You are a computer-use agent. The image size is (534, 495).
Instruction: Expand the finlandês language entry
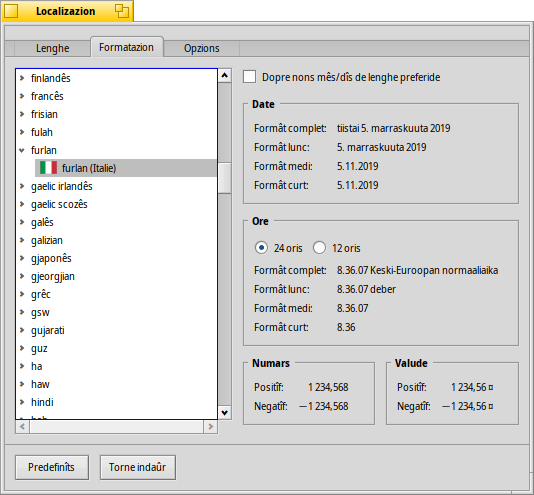click(22, 78)
